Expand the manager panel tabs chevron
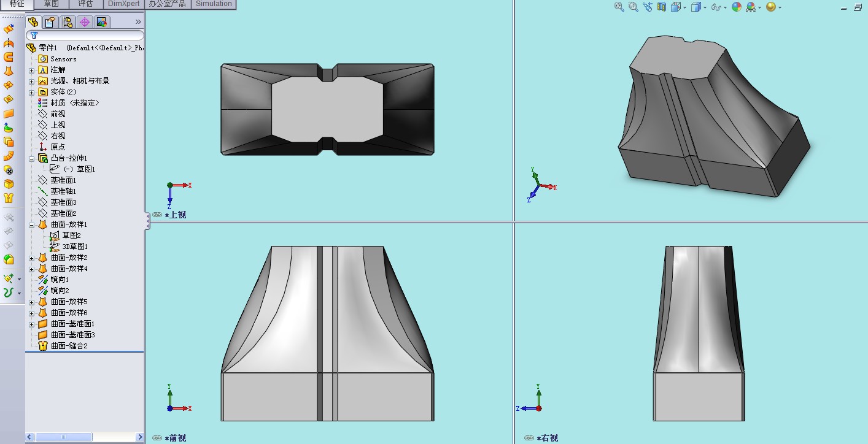This screenshot has width=868, height=444. pos(138,22)
